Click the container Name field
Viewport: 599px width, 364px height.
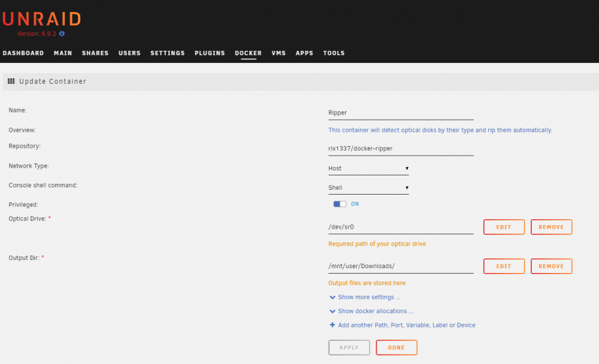coord(401,113)
